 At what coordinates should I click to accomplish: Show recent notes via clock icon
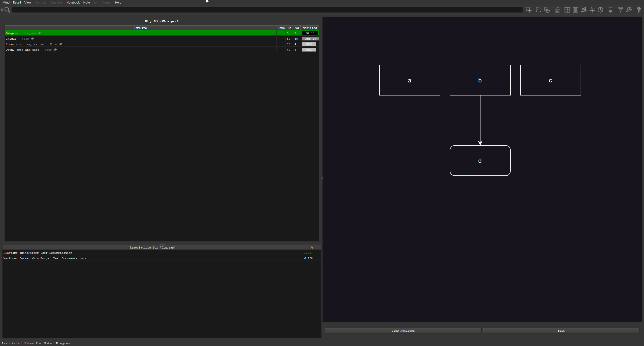601,10
